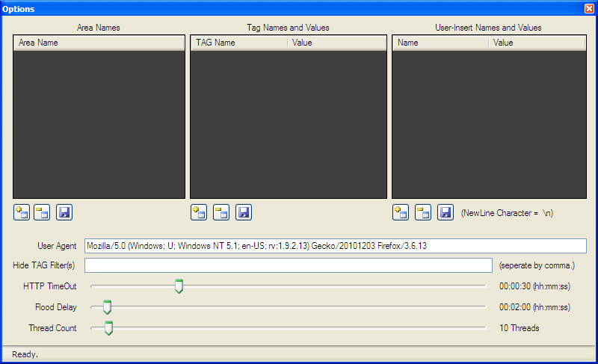
Task: Click the save icon under User-Insert Names and Values
Action: point(446,212)
